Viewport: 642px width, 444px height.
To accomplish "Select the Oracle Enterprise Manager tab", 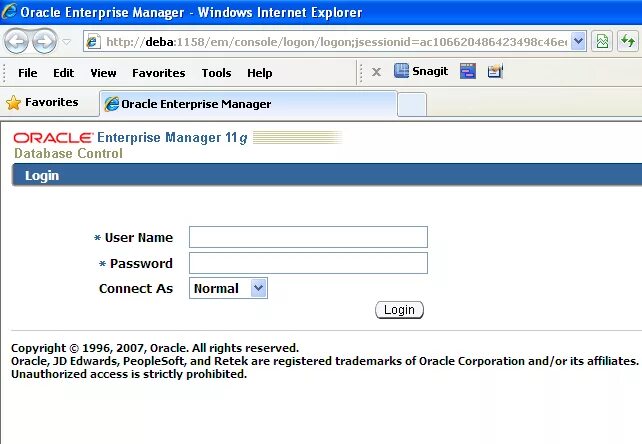I will (249, 104).
